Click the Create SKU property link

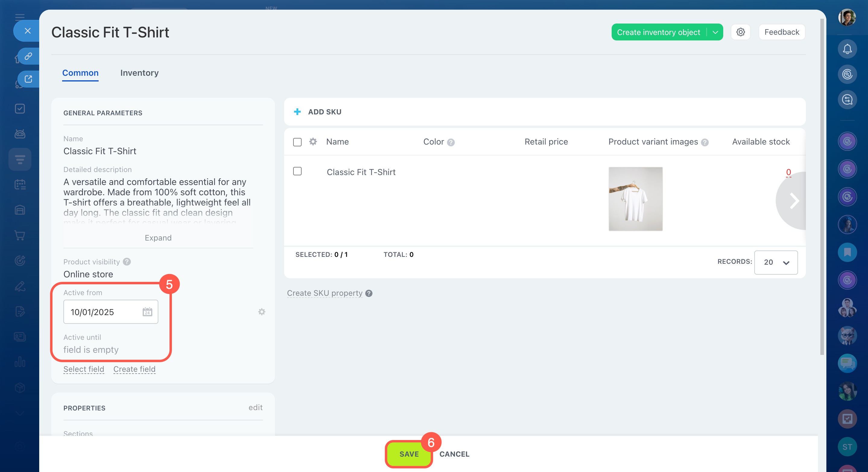(x=325, y=293)
